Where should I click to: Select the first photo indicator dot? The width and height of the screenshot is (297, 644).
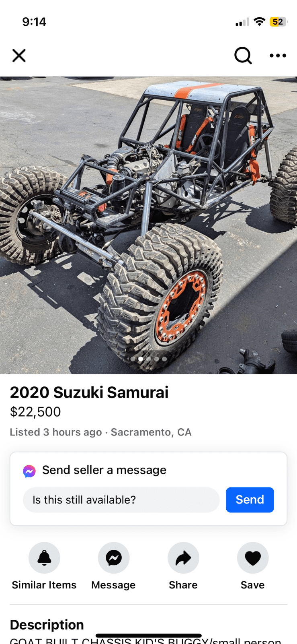pos(133,359)
